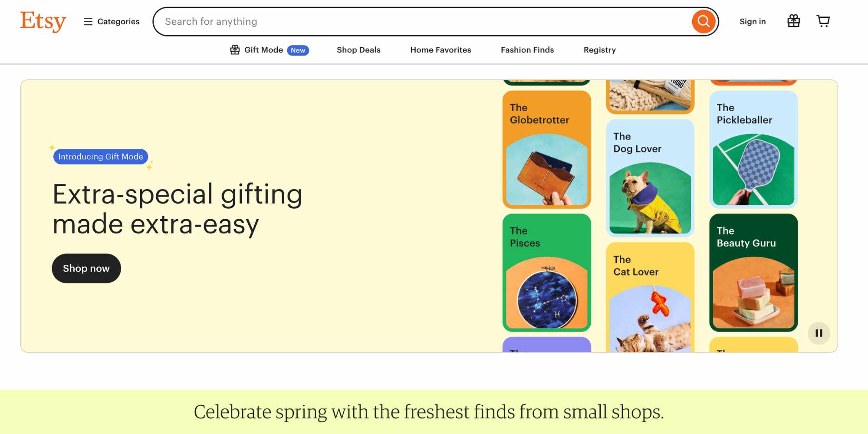
Task: Open Home Favorites section
Action: click(441, 50)
